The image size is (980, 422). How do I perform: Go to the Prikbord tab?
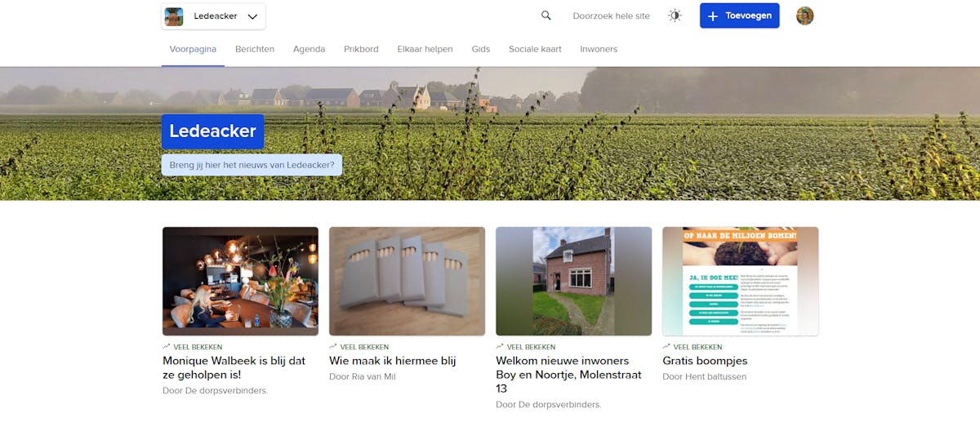361,49
